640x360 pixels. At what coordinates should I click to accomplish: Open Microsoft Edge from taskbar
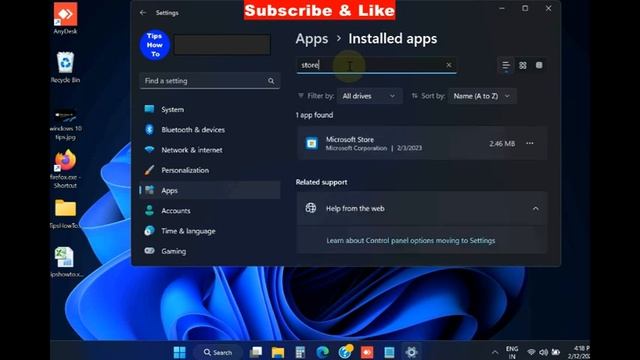322,352
